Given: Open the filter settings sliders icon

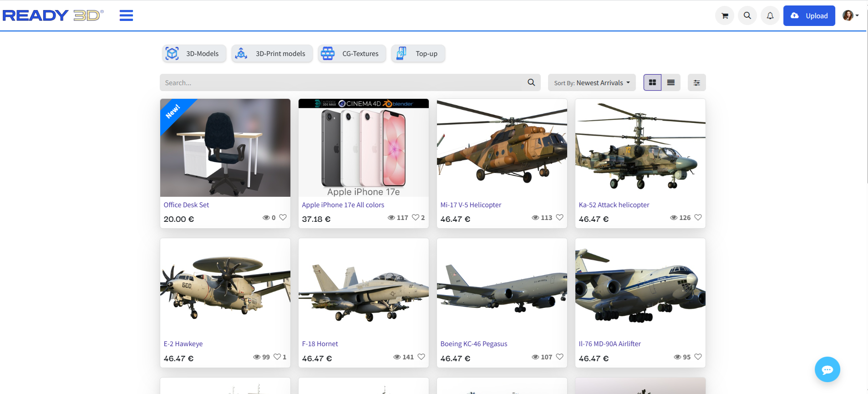Looking at the screenshot, I should point(696,82).
